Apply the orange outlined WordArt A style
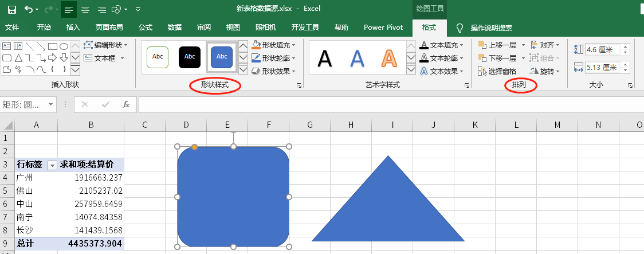Viewport: 644px width, 254px height. 388,58
